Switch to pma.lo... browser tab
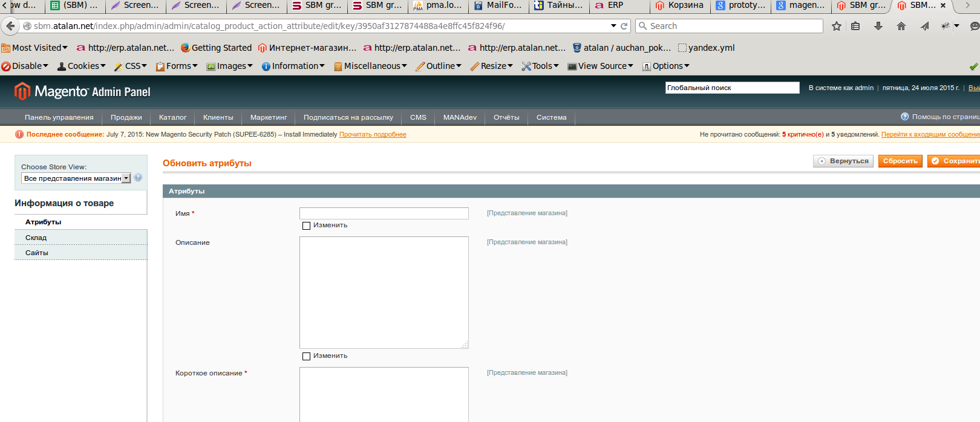980x422 pixels. (x=438, y=5)
